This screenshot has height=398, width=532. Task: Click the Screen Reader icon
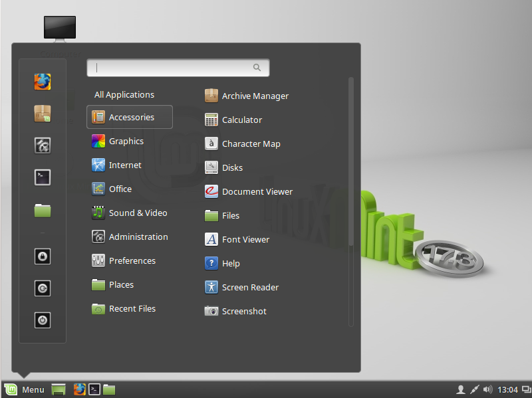(211, 287)
